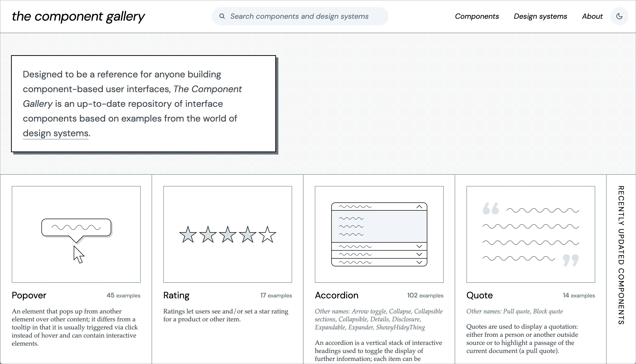This screenshot has width=636, height=364.
Task: Open the Components nav item
Action: click(x=477, y=16)
